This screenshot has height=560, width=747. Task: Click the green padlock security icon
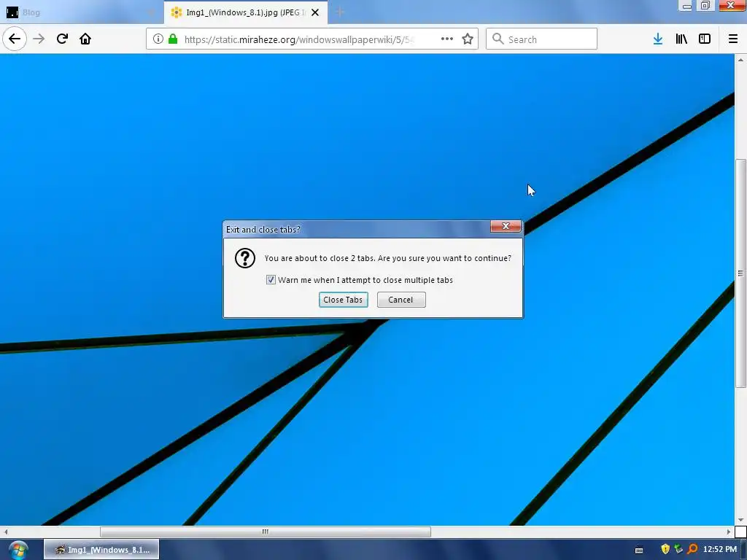click(x=173, y=39)
